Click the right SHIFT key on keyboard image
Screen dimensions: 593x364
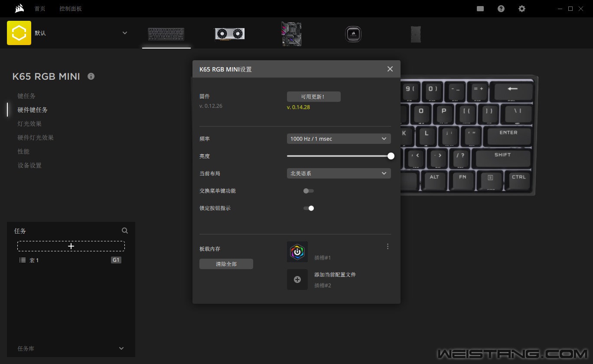point(502,158)
